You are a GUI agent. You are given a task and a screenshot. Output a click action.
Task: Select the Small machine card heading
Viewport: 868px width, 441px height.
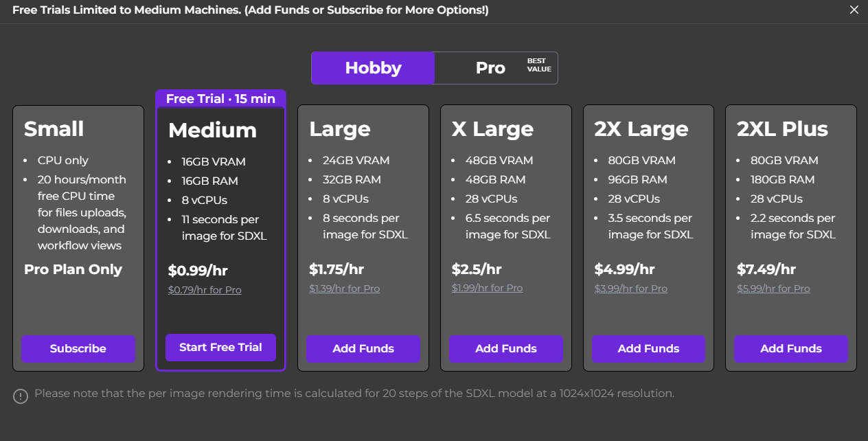(54, 129)
